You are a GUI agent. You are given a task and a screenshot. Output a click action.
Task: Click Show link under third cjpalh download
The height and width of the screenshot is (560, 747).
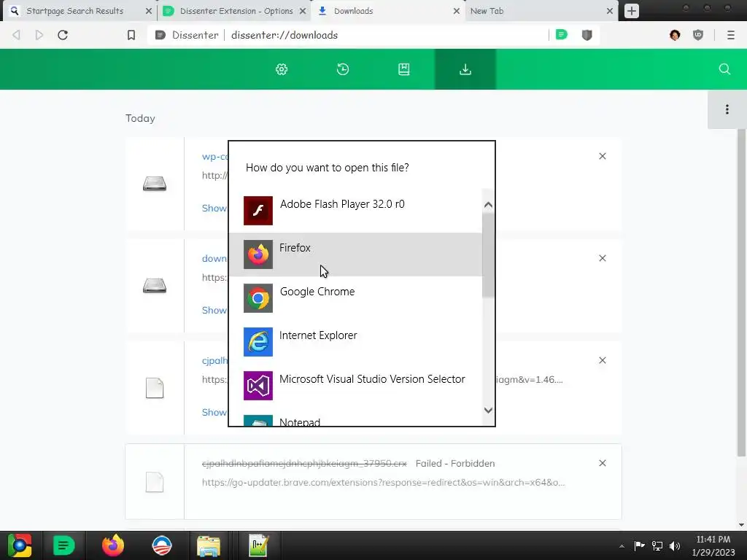point(214,413)
